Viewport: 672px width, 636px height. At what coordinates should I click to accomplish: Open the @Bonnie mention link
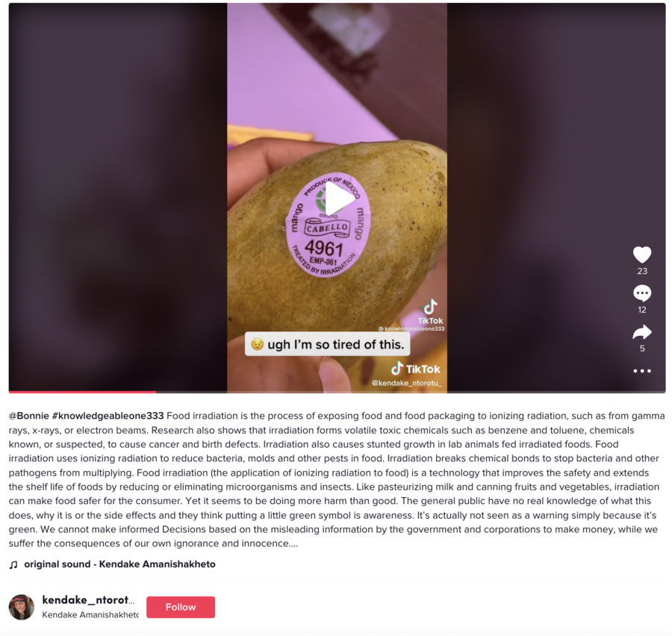[x=28, y=416]
